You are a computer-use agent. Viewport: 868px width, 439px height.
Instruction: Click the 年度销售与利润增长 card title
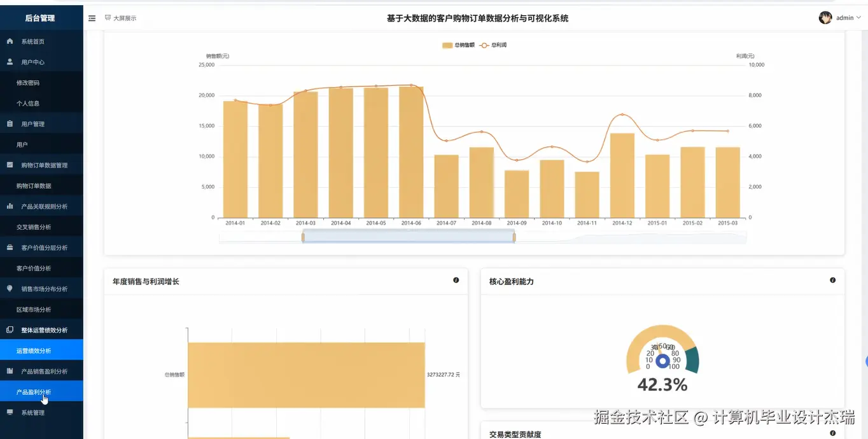click(146, 281)
